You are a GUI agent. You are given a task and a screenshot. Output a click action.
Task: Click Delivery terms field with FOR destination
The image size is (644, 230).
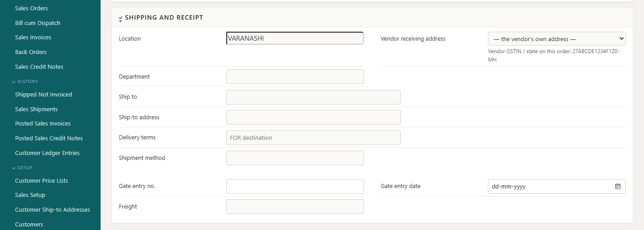click(314, 138)
